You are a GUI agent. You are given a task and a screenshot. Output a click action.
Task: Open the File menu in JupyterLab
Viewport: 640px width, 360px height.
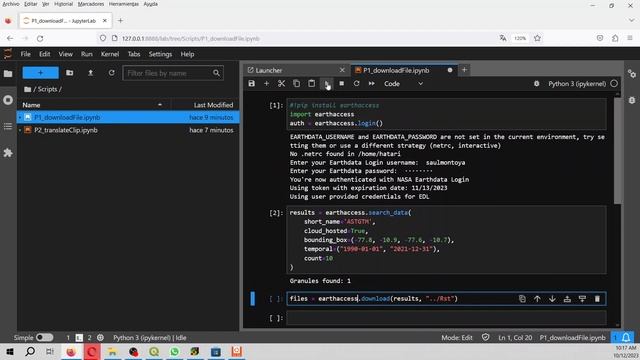click(25, 54)
